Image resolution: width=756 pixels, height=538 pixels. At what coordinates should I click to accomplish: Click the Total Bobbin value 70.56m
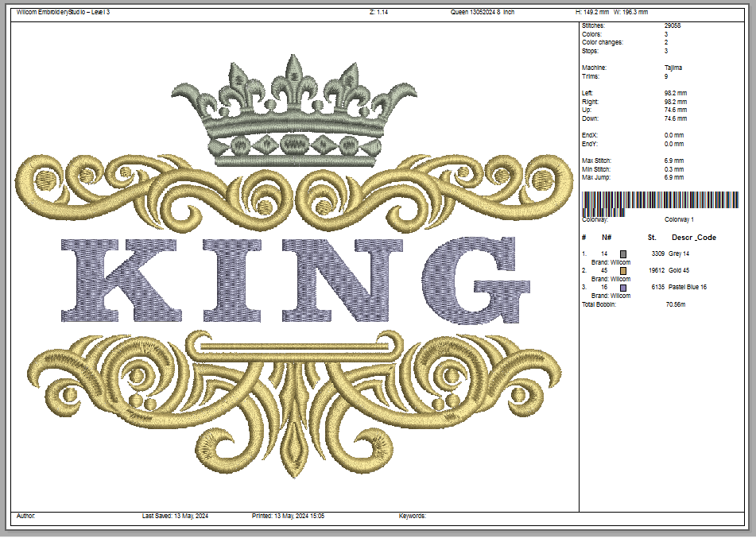[x=675, y=304]
